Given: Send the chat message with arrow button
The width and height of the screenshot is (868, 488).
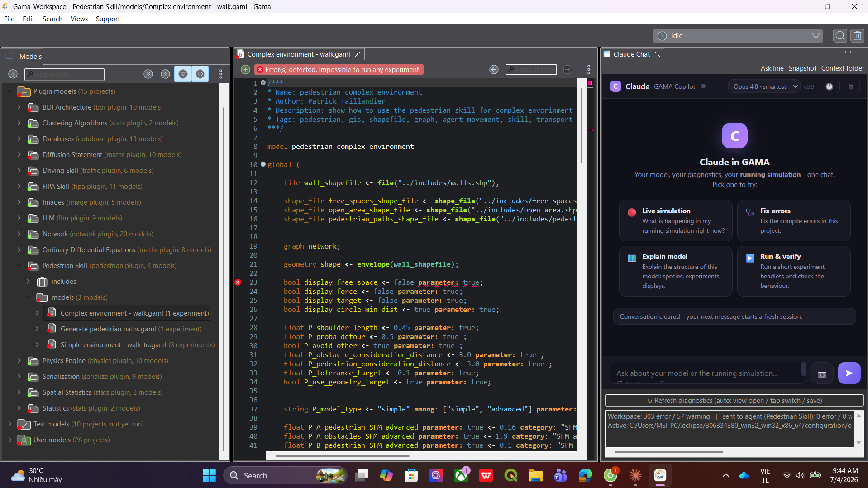Looking at the screenshot, I should click(x=849, y=373).
